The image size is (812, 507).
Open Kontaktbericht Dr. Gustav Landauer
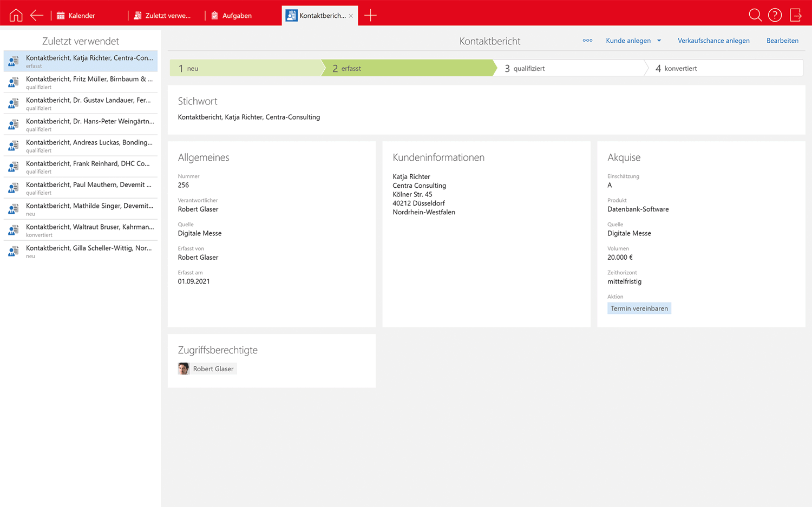81,103
